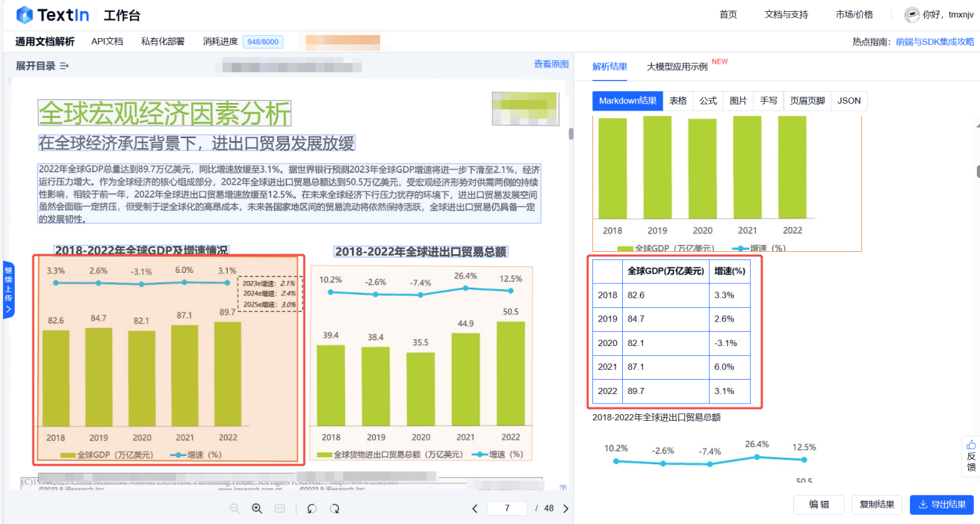Go to the previous page with the left arrow

point(475,508)
